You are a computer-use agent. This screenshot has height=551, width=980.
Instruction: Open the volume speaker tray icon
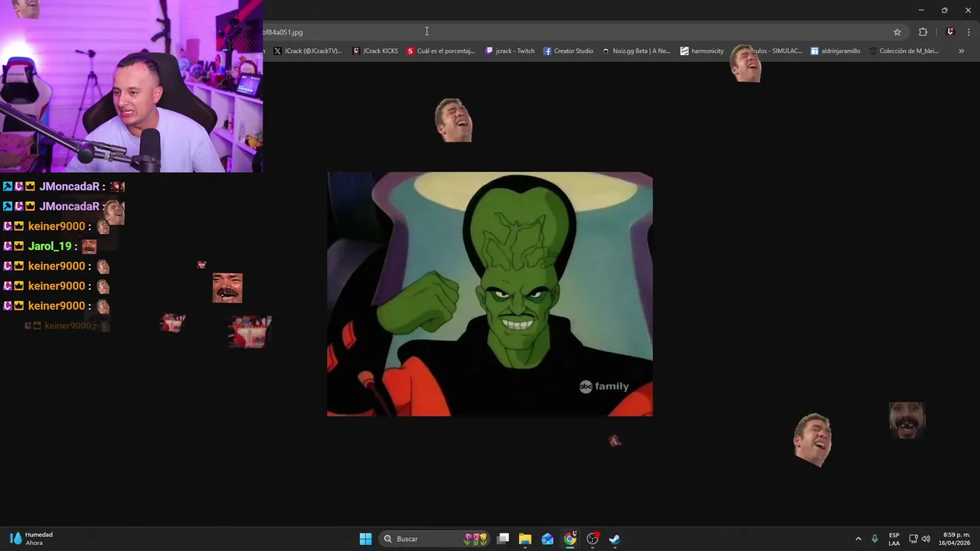[926, 539]
